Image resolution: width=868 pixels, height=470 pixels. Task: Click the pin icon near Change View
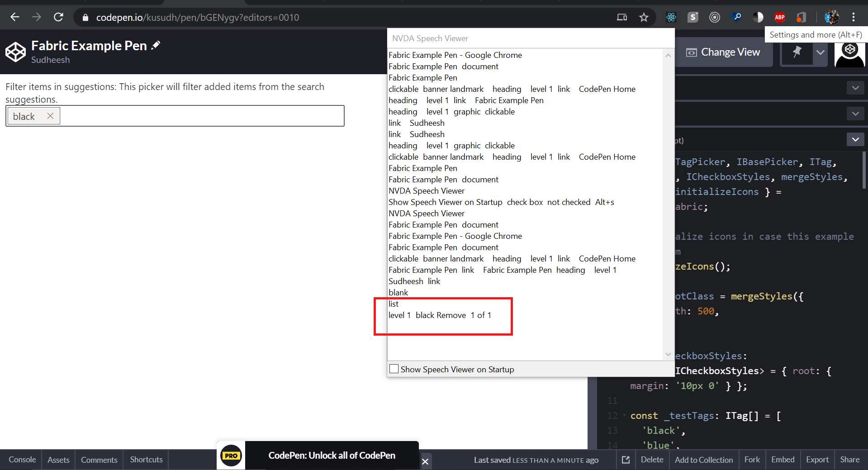coord(797,52)
